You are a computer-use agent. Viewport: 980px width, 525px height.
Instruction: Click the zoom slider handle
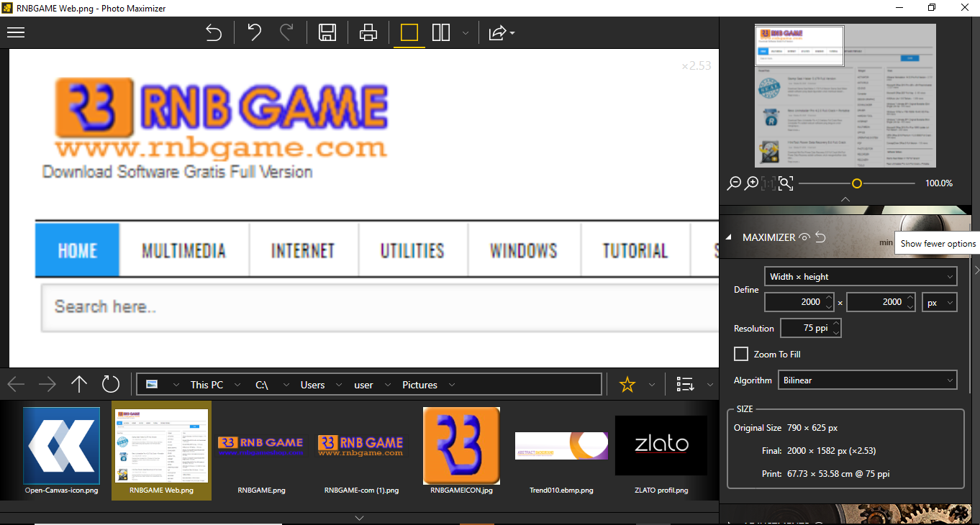click(857, 183)
